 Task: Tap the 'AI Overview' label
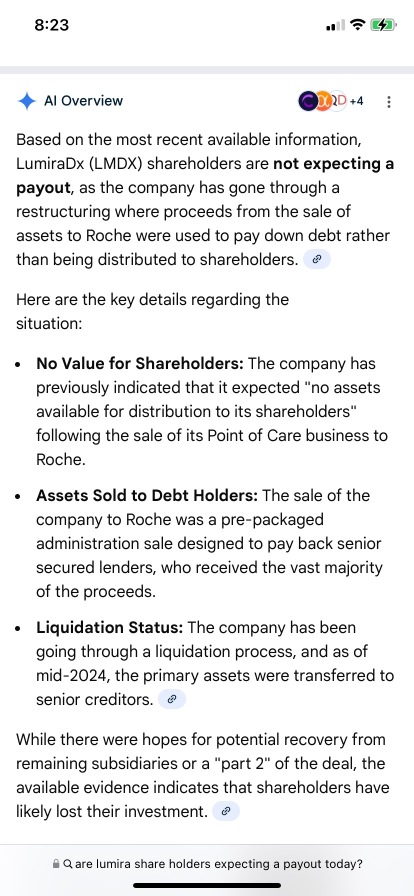(83, 101)
